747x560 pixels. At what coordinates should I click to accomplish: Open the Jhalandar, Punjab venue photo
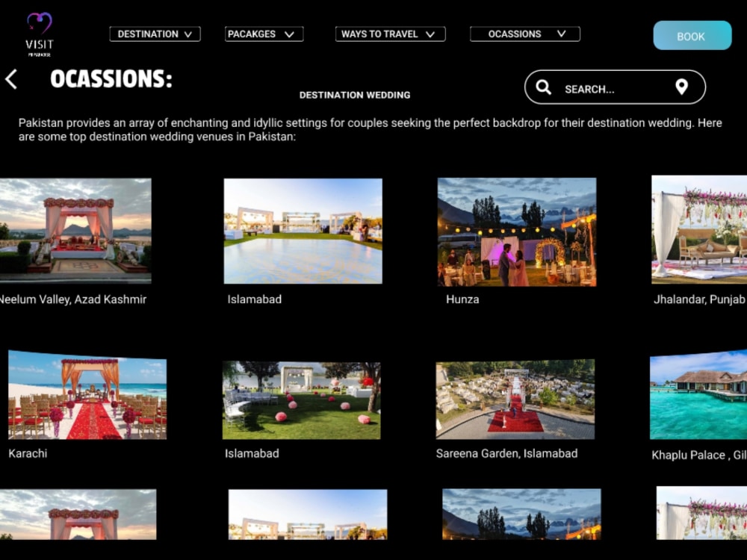coord(699,229)
